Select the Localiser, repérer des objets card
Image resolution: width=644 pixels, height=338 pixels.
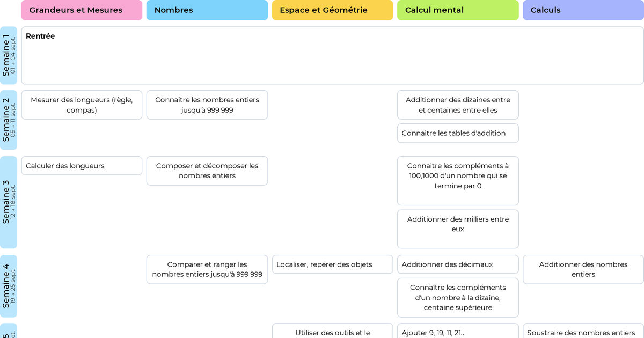(332, 264)
